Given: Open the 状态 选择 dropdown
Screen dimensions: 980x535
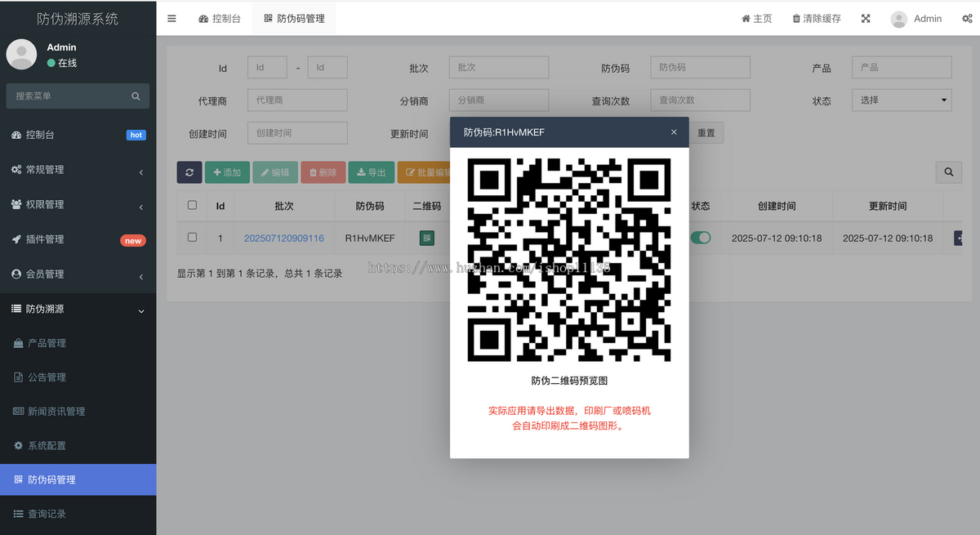Looking at the screenshot, I should [x=902, y=100].
